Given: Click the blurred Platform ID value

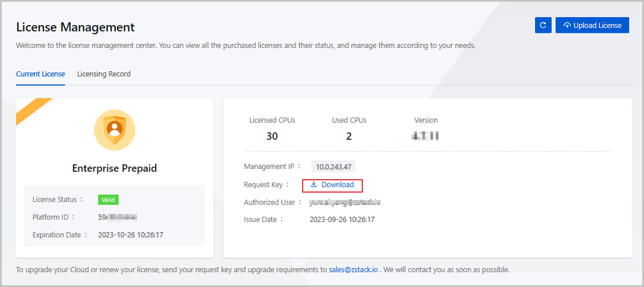Looking at the screenshot, I should (118, 217).
